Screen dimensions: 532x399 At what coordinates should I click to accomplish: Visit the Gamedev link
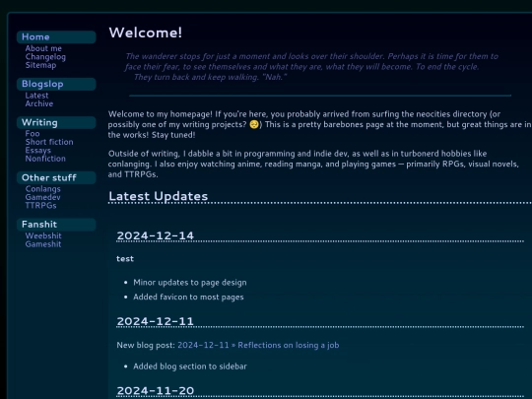pyautogui.click(x=42, y=197)
